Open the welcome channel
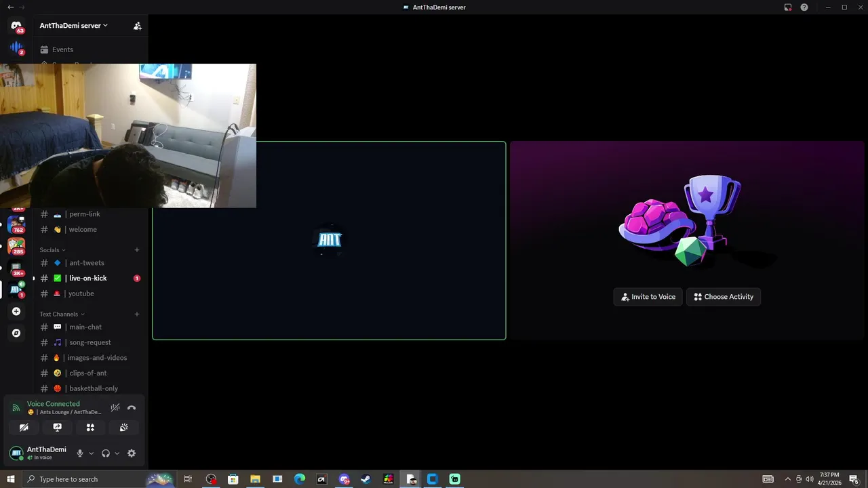The image size is (868, 488). [91, 229]
